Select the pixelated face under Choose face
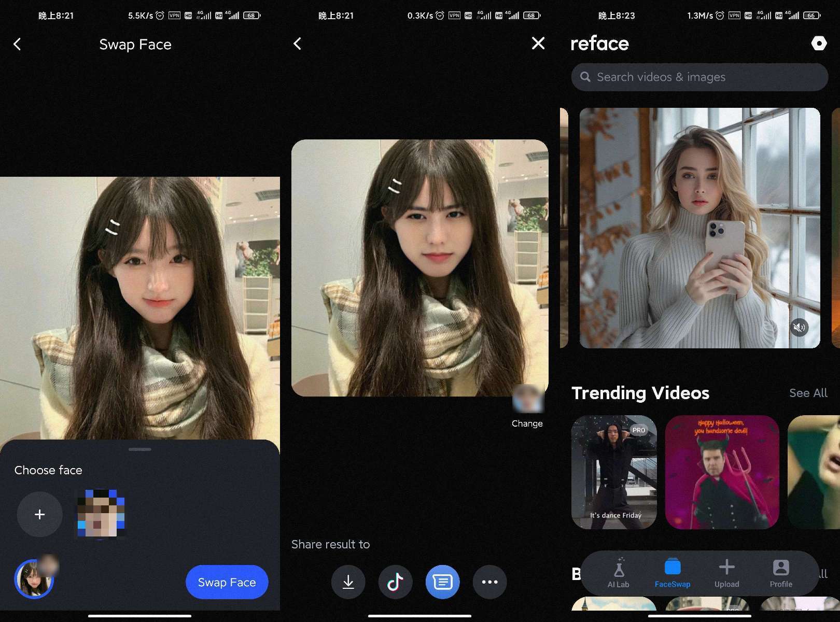Screen dimensions: 840x622 (101, 513)
